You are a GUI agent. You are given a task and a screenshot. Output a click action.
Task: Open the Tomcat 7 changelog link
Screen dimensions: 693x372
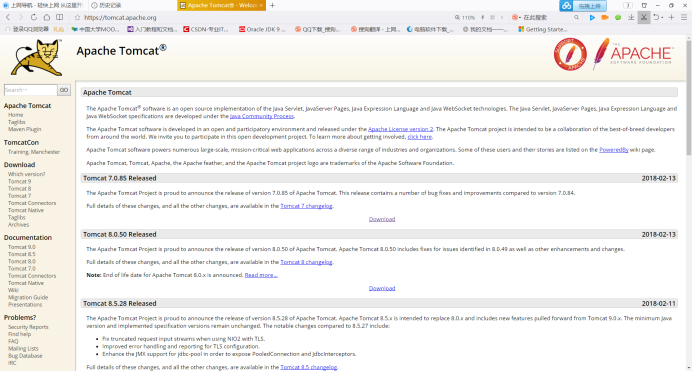point(306,206)
